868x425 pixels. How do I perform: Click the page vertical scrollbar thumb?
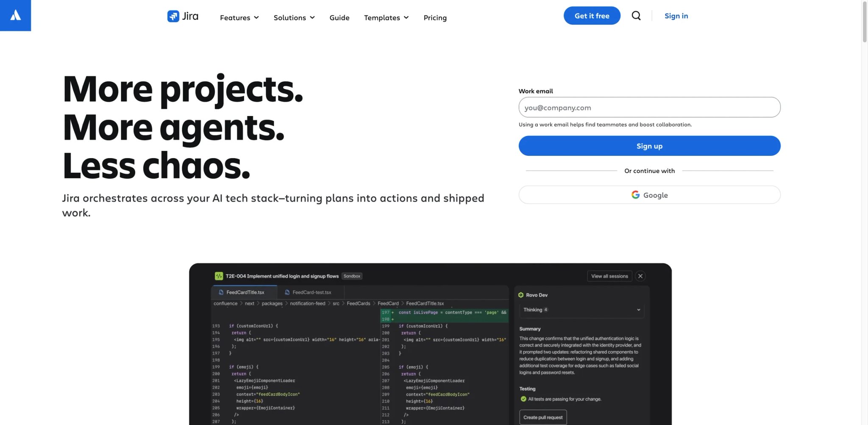point(865,21)
